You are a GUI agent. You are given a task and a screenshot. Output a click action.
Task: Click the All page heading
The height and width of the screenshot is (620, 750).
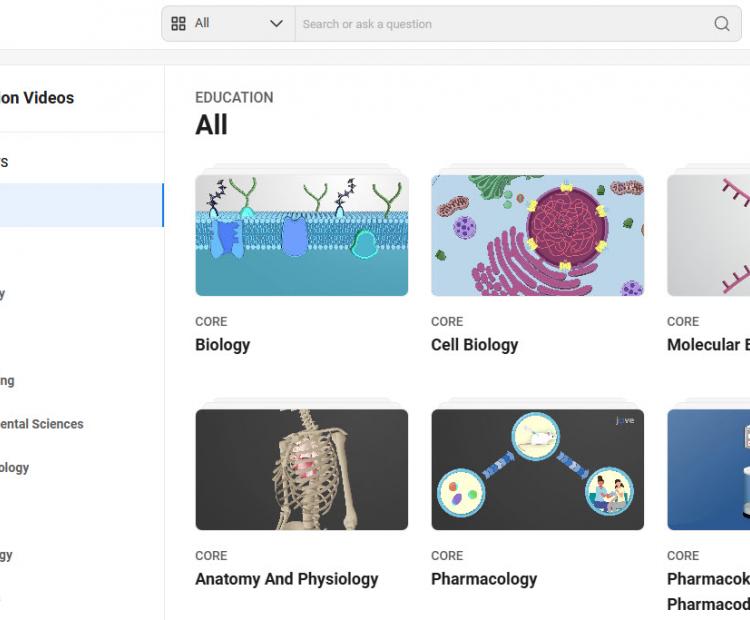click(x=211, y=125)
